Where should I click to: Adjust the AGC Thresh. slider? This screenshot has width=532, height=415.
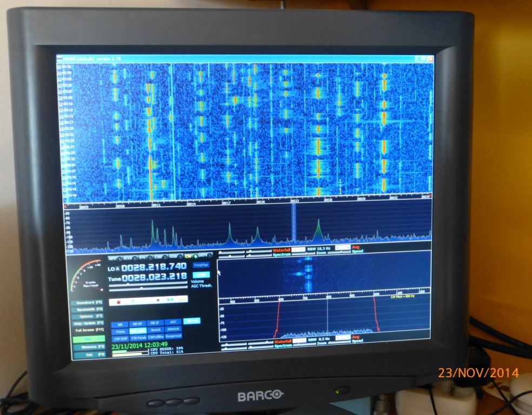click(x=148, y=288)
